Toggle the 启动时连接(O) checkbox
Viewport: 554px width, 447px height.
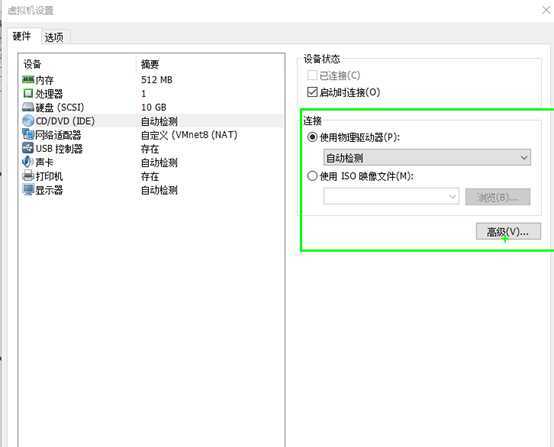pyautogui.click(x=312, y=92)
